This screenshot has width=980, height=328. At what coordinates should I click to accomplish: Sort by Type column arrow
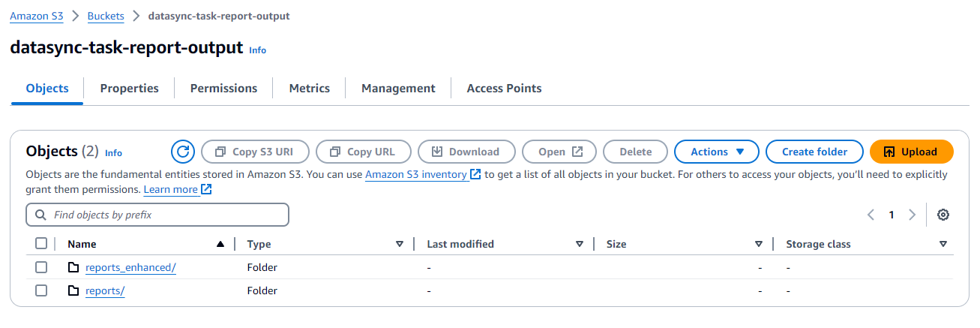click(400, 244)
